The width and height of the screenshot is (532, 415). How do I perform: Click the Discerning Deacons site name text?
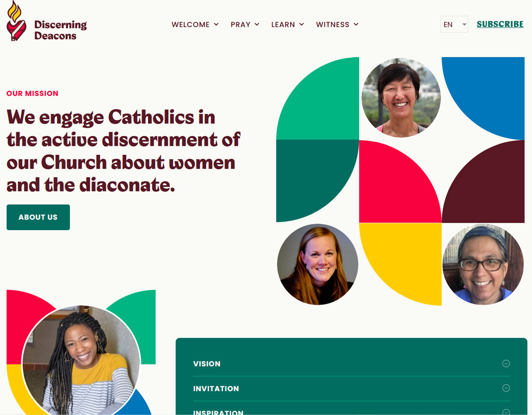[60, 30]
